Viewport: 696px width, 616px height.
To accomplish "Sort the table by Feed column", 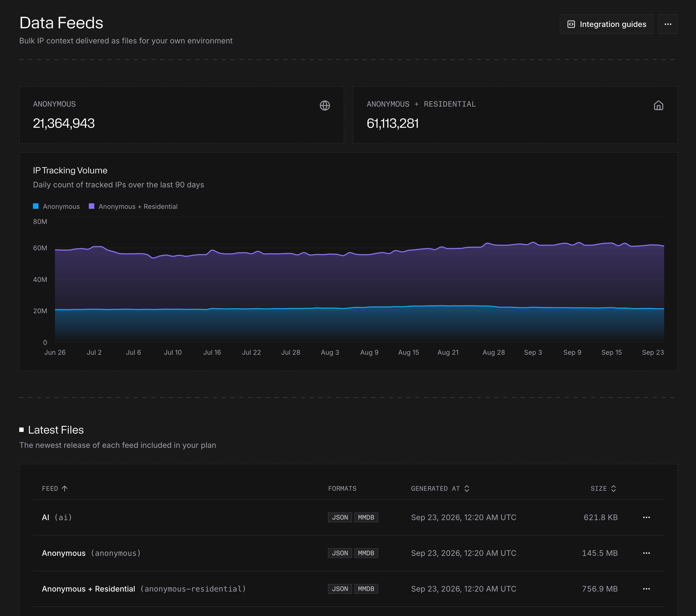I will point(55,488).
